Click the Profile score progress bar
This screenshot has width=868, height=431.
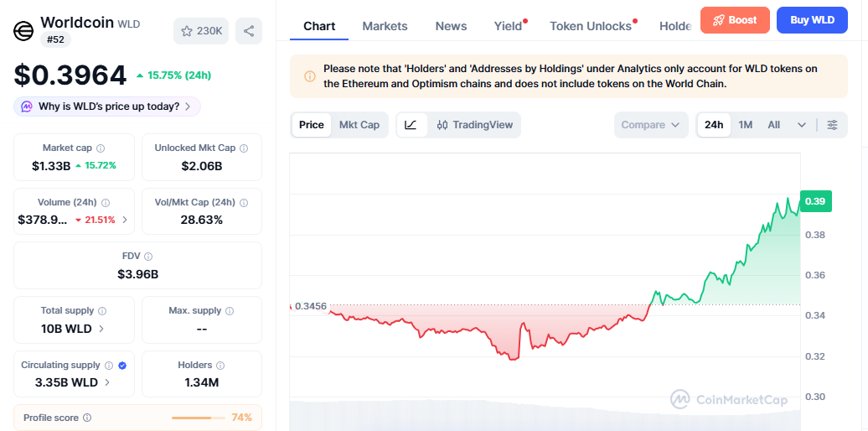pos(199,418)
